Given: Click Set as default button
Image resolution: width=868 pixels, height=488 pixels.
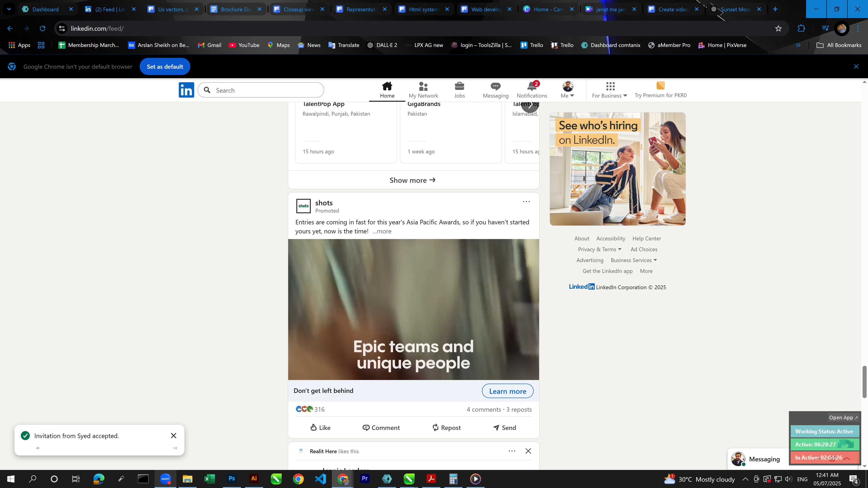Looking at the screenshot, I should [165, 67].
